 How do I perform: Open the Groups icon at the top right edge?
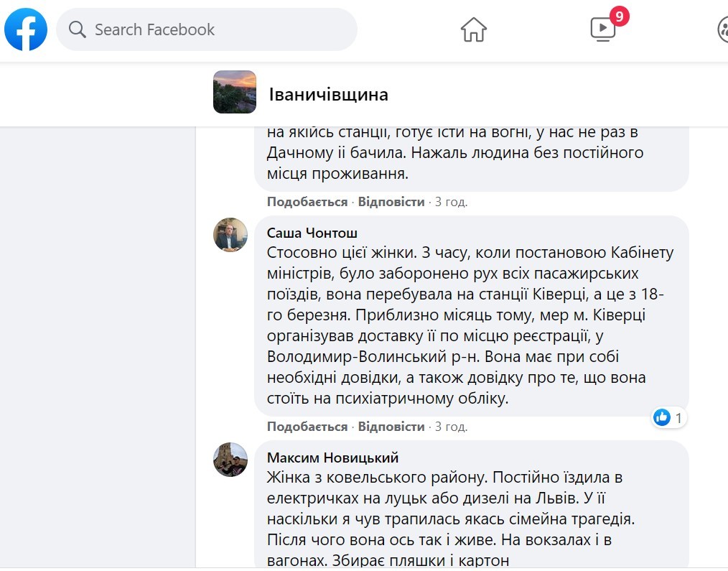pyautogui.click(x=723, y=29)
